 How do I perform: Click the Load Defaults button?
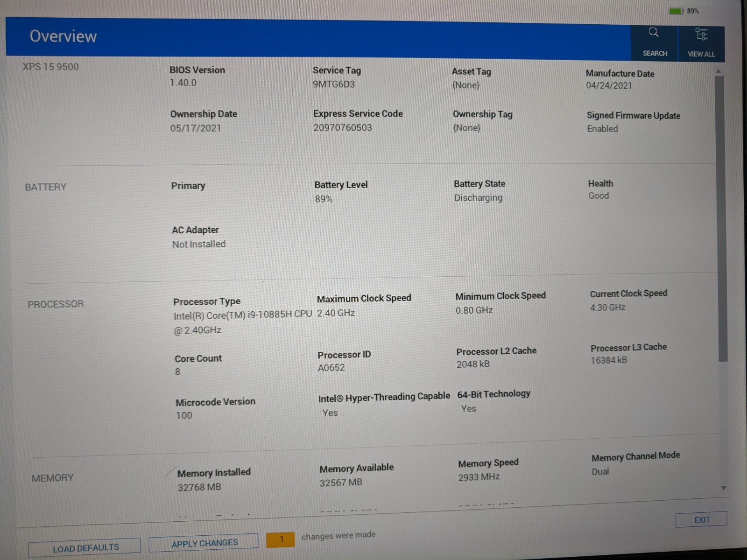(85, 547)
